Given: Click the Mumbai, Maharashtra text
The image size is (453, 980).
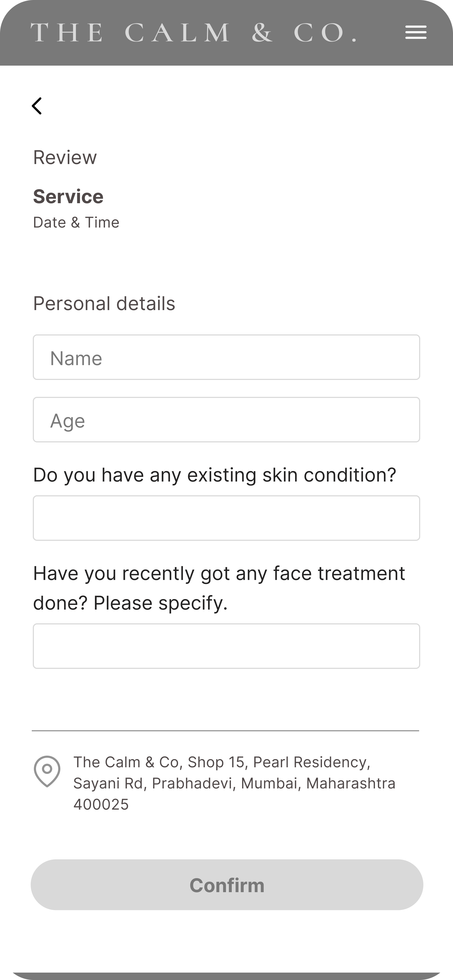Looking at the screenshot, I should point(318,783).
